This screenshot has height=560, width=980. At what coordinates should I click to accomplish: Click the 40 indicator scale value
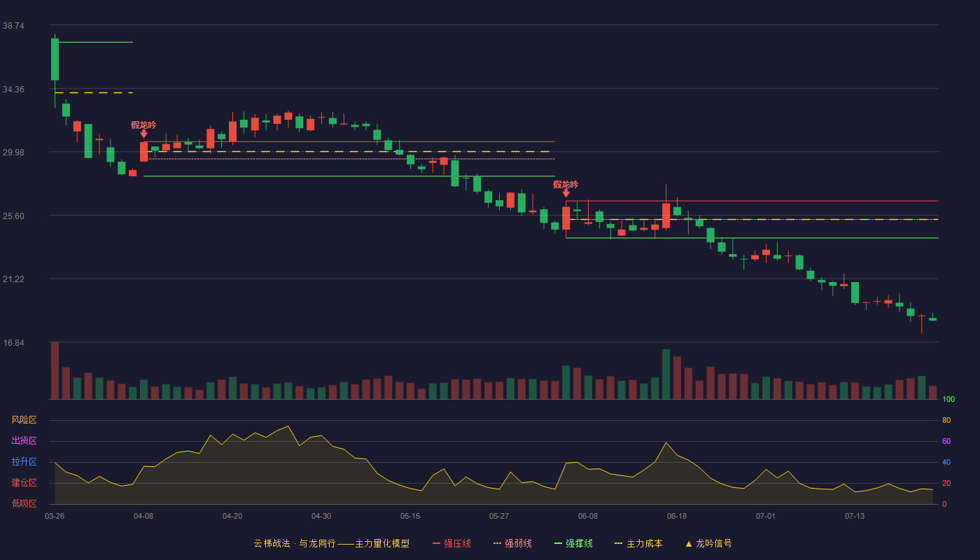[x=946, y=462]
